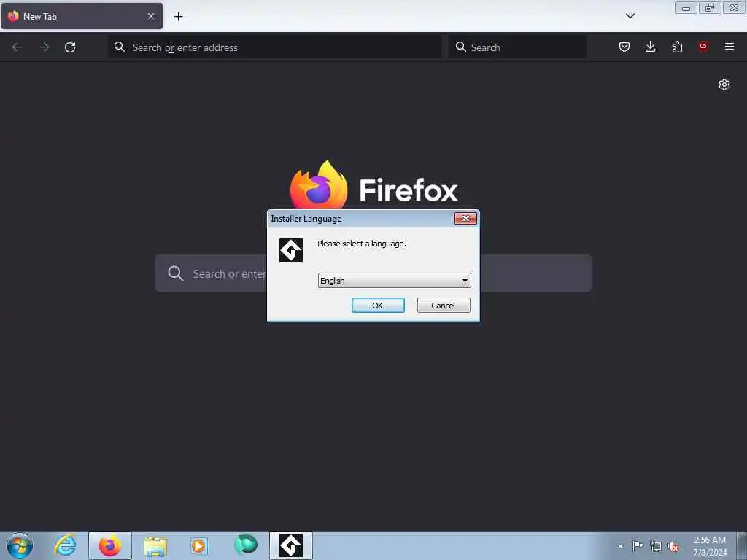Open the Firefox downloads panel
The width and height of the screenshot is (747, 560).
click(650, 47)
